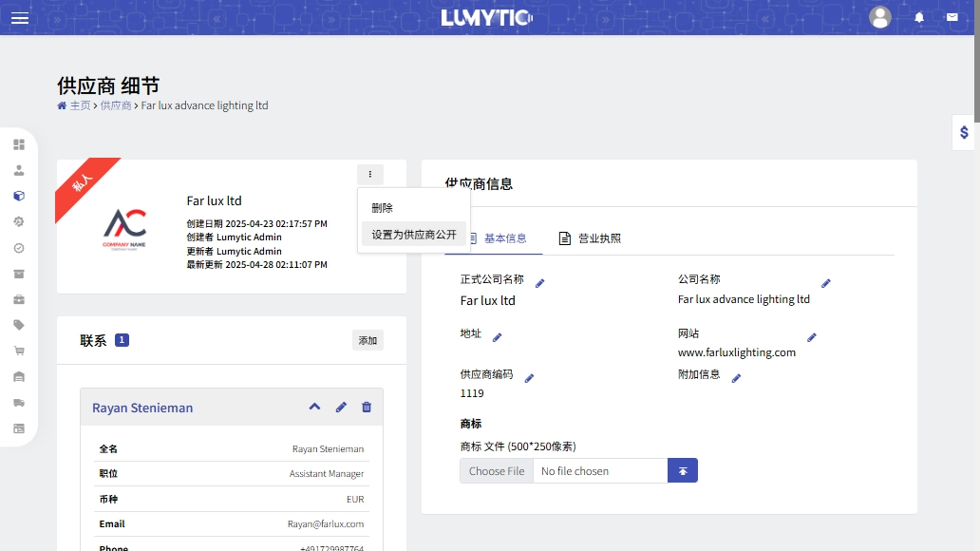
Task: Click the dollar sign panel on right edge
Action: pos(964,132)
